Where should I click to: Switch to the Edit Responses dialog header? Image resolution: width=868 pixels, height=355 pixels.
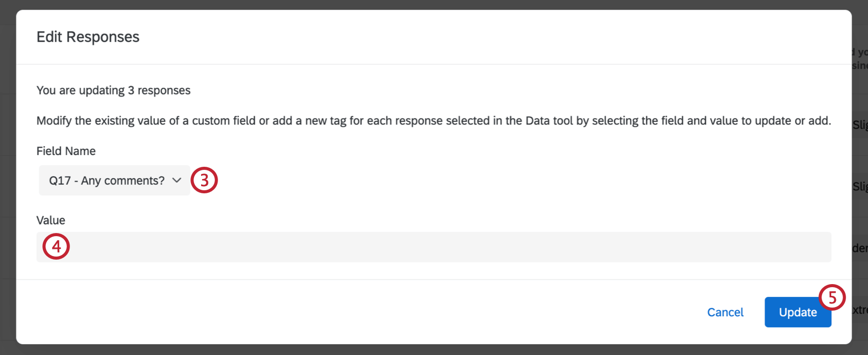[x=87, y=37]
